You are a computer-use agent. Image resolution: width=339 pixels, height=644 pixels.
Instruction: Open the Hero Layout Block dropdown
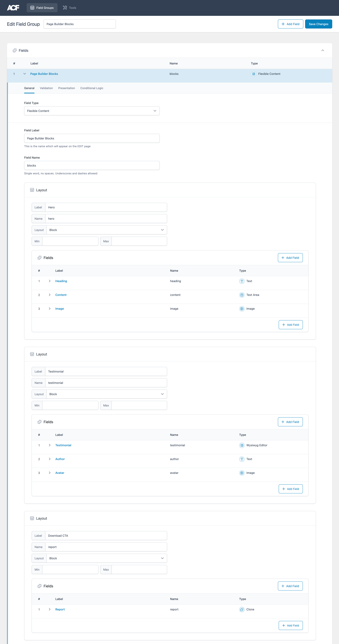point(107,230)
